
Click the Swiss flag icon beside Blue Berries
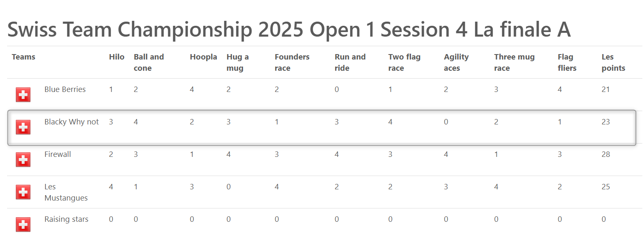(x=23, y=95)
